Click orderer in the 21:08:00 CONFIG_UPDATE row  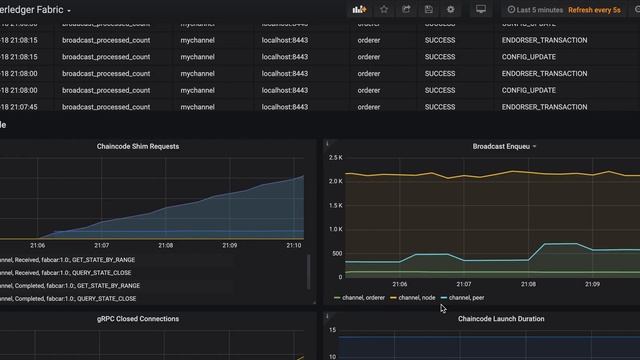(369, 91)
